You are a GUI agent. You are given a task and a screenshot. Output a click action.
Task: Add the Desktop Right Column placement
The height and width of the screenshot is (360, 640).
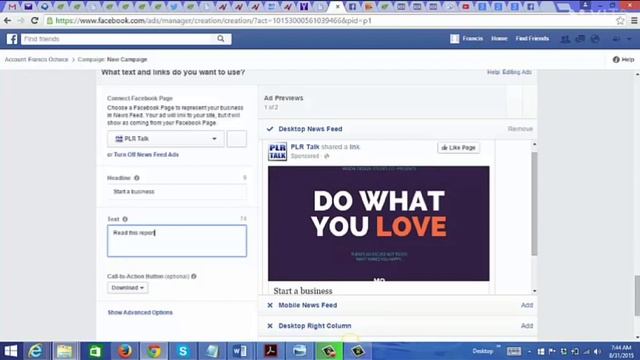527,326
